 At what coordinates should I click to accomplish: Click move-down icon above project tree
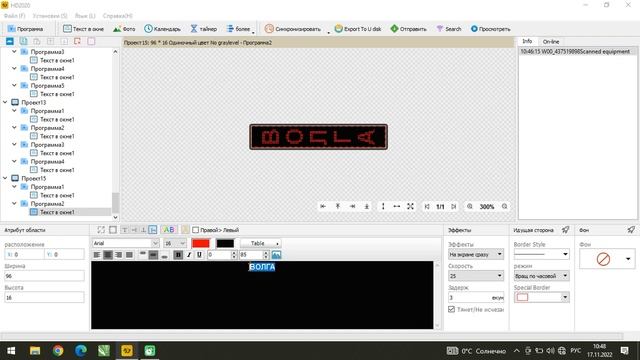point(64,41)
